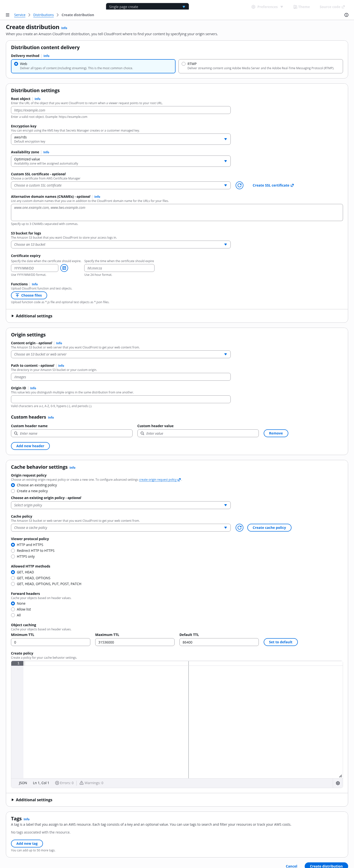Click the Root object URL field

tap(120, 110)
